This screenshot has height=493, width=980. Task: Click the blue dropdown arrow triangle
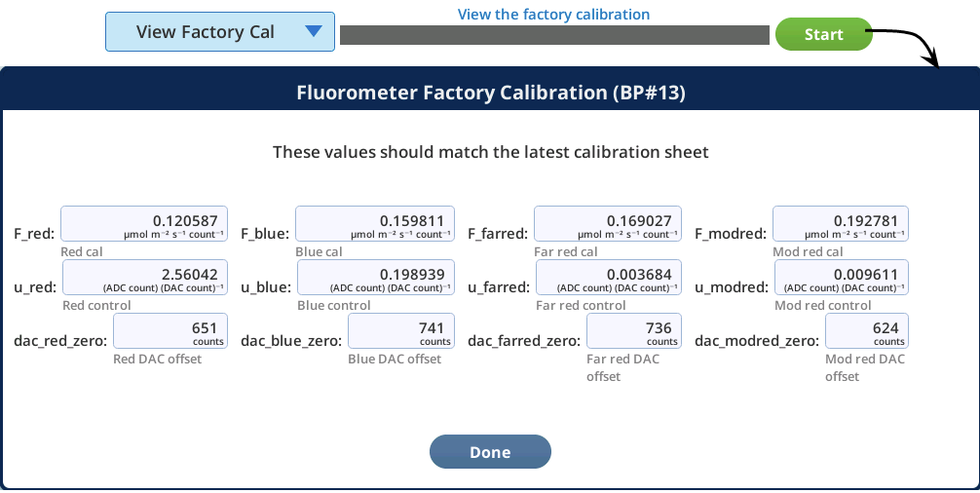tap(313, 31)
